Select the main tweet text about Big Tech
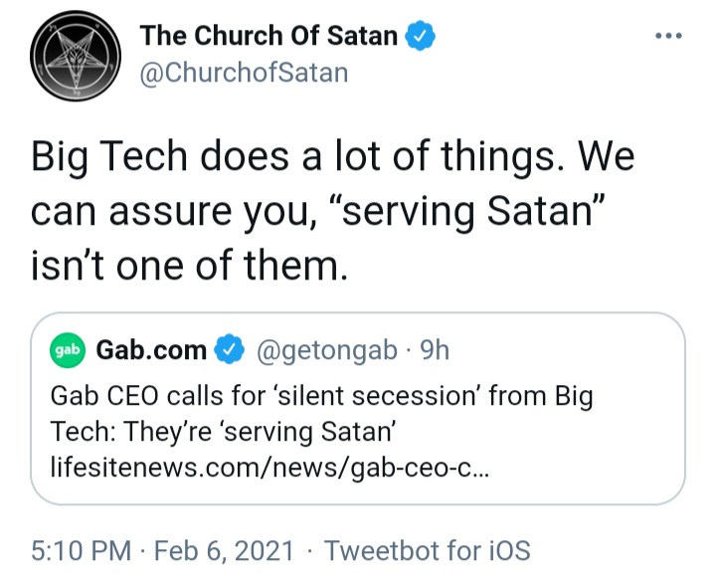Viewport: 716px width, 588px height. [333, 210]
